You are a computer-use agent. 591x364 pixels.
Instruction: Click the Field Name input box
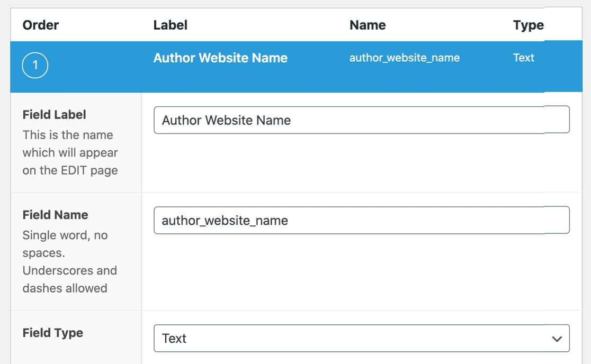(362, 220)
